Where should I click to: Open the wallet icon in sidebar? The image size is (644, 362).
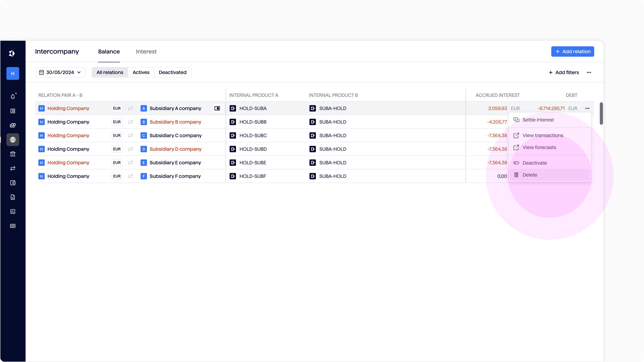13,183
